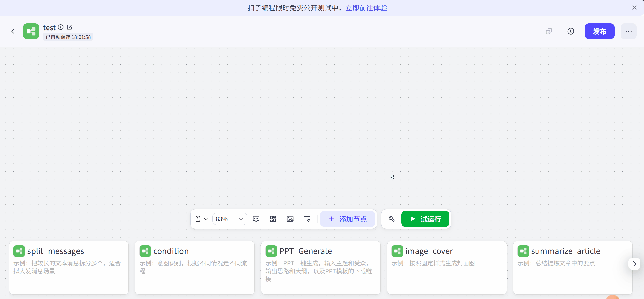The image size is (644, 299).
Task: Add a comment with the speech bubble icon
Action: pos(256,219)
